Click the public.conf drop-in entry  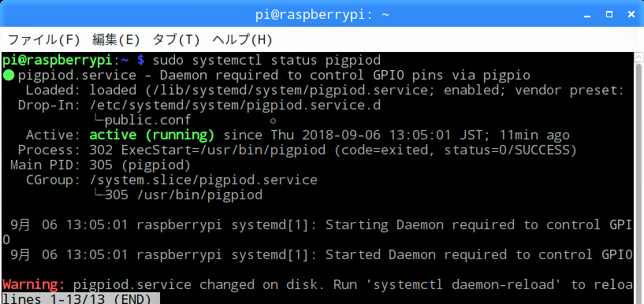pyautogui.click(x=148, y=120)
